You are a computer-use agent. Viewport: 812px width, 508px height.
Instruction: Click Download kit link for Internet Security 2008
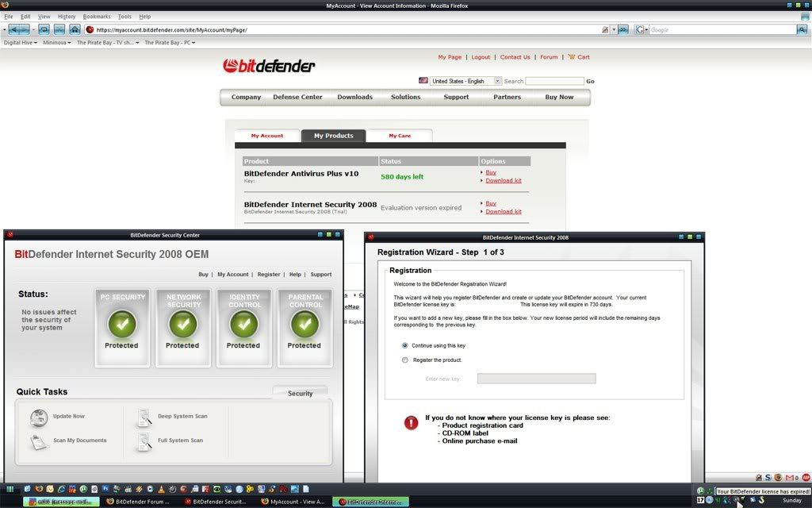pyautogui.click(x=504, y=211)
